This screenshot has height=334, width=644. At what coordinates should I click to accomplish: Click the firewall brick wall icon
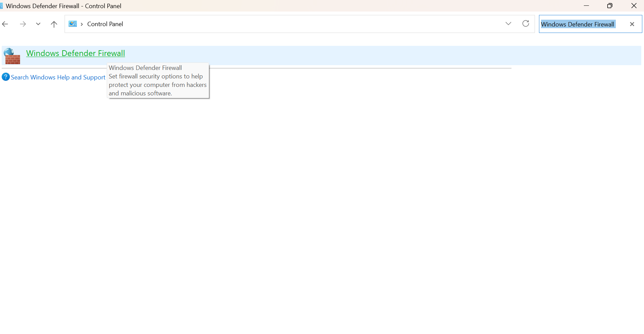tap(12, 56)
